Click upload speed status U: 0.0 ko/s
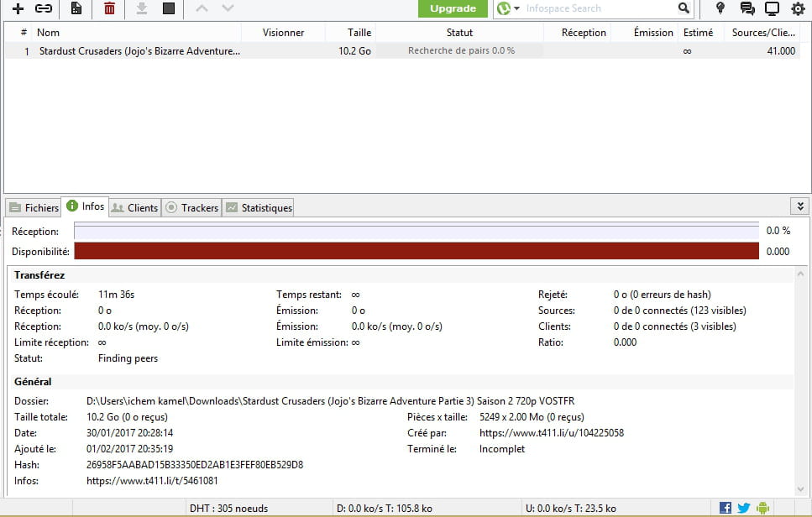Screen dimensions: 812x517 tap(571, 509)
